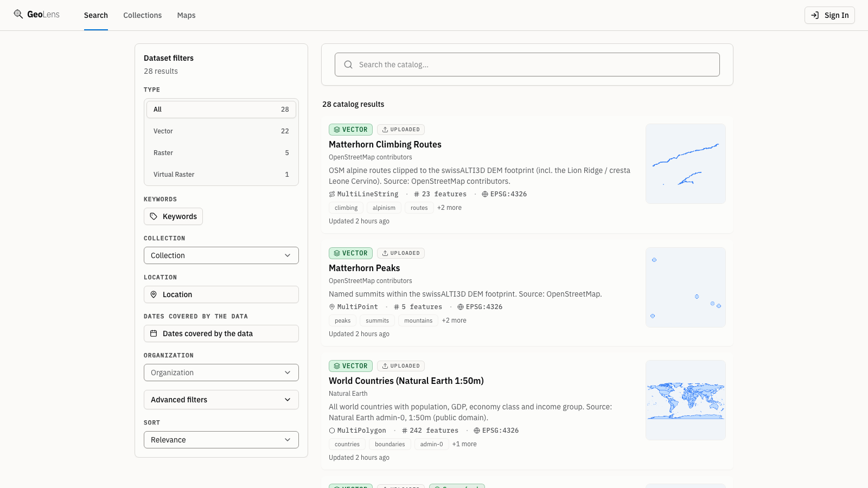Image resolution: width=868 pixels, height=488 pixels.
Task: Click the VECTOR badge on the World Countries card
Action: coord(350,366)
